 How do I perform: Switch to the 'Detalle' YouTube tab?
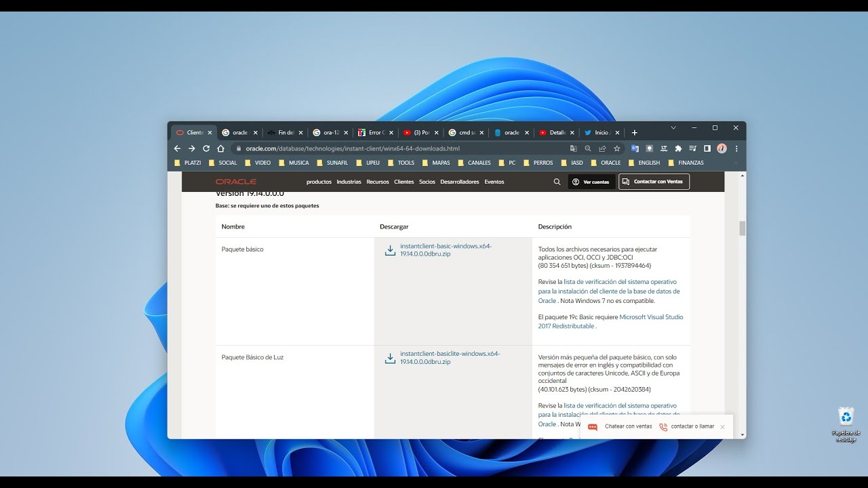click(x=557, y=133)
